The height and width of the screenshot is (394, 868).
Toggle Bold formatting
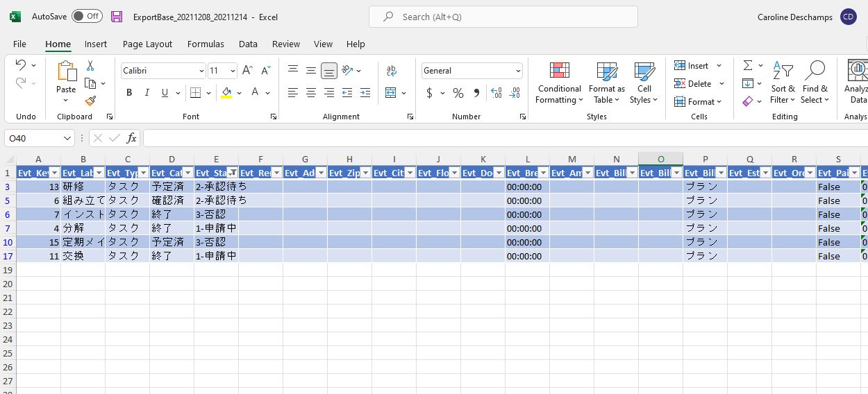(x=129, y=93)
